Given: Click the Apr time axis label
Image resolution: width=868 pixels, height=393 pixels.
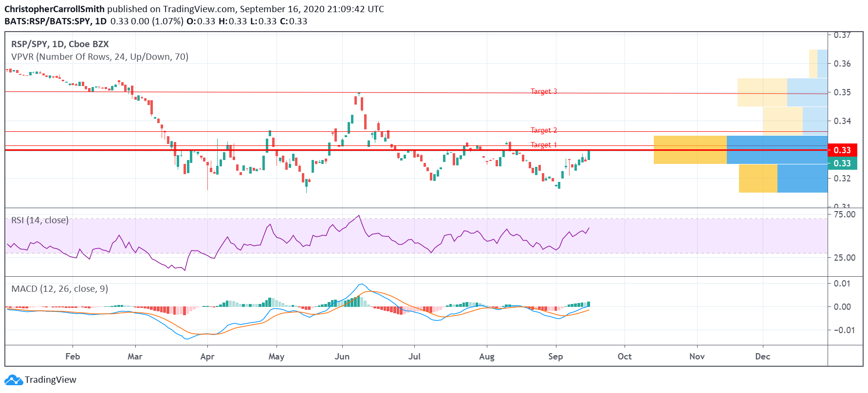Looking at the screenshot, I should tap(207, 357).
